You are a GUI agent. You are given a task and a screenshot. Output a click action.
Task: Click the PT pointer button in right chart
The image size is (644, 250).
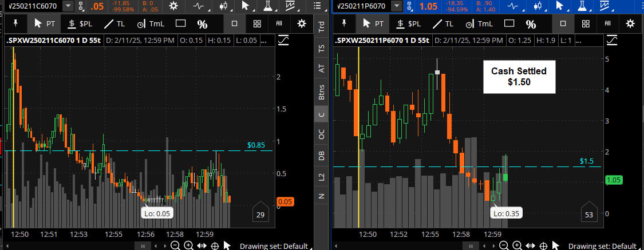(x=373, y=23)
